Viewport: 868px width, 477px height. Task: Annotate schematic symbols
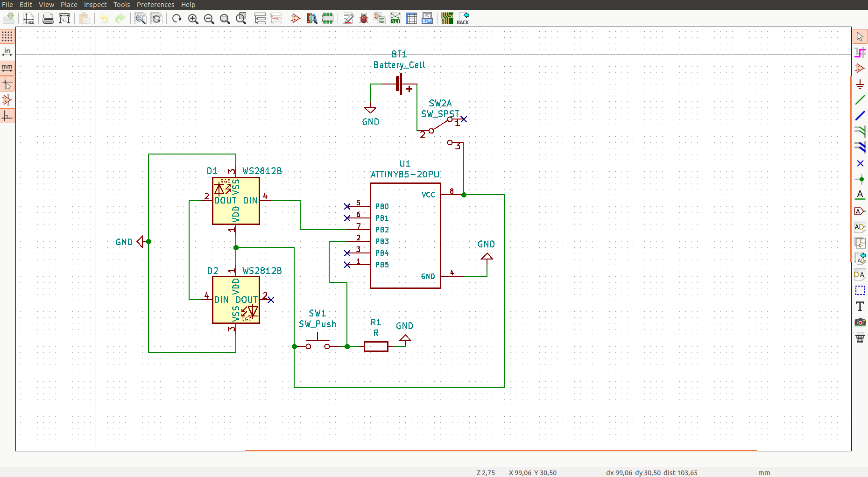tap(348, 18)
